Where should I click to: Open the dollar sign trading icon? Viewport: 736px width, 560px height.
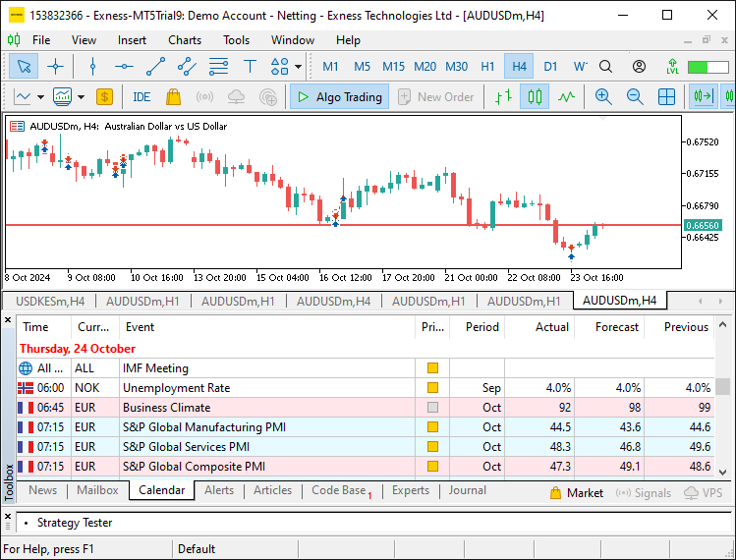(x=105, y=97)
